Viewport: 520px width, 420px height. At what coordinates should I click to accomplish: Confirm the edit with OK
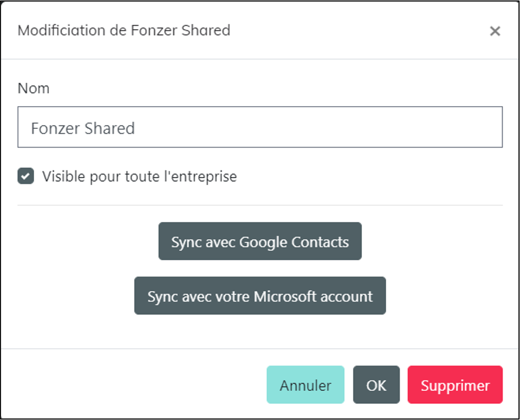coord(376,385)
